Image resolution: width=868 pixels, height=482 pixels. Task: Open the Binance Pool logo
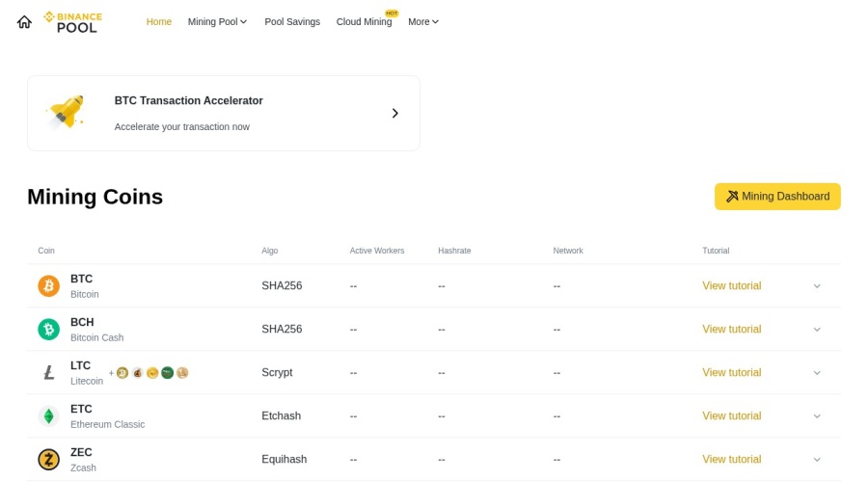[73, 22]
